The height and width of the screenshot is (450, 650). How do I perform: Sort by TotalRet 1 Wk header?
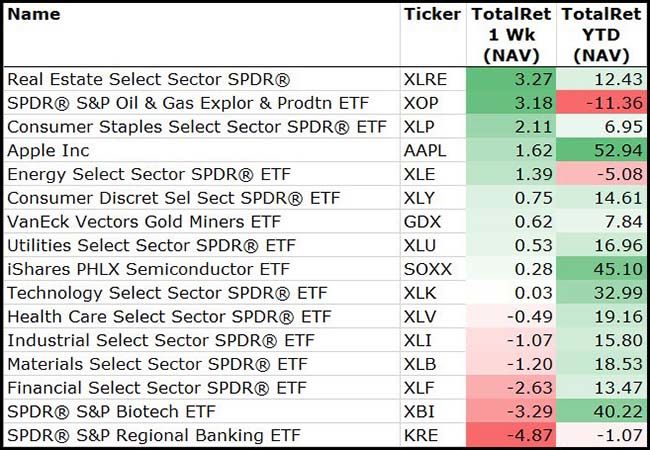click(511, 35)
